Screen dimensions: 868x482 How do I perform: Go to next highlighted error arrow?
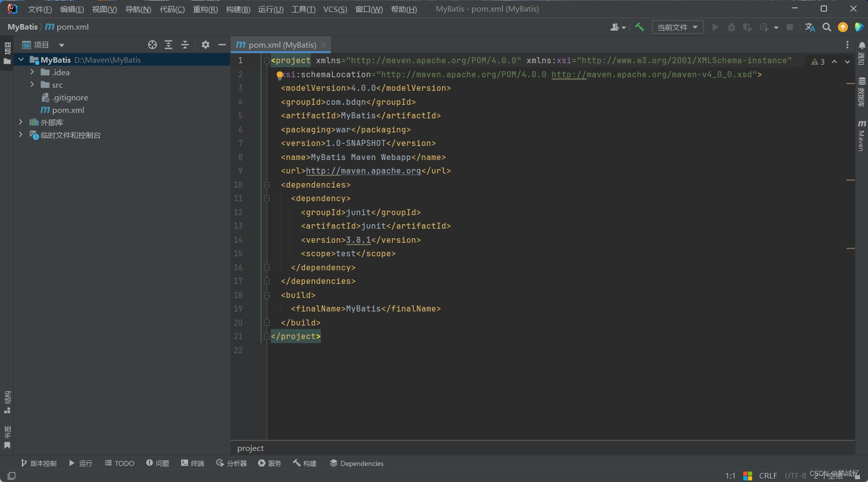847,62
